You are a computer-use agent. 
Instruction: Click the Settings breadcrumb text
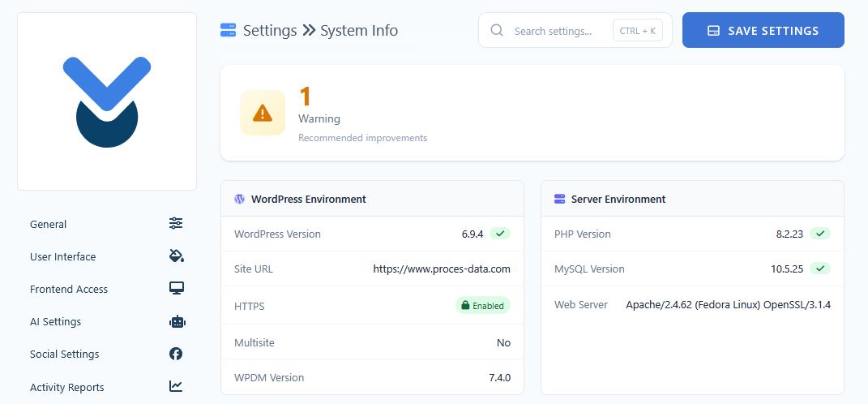(270, 30)
